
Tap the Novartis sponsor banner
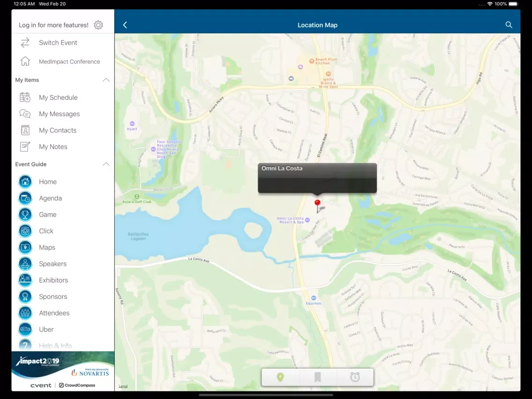coord(90,372)
